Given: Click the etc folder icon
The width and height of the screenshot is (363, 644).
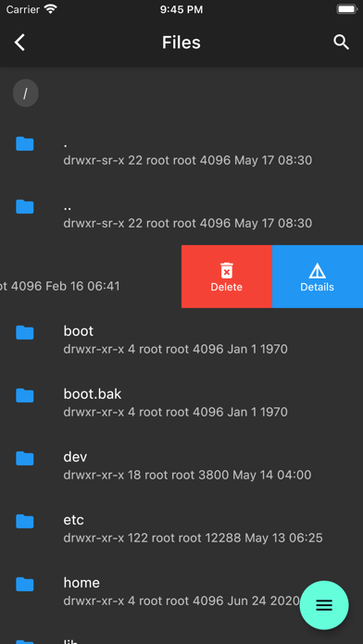Looking at the screenshot, I should point(25,521).
